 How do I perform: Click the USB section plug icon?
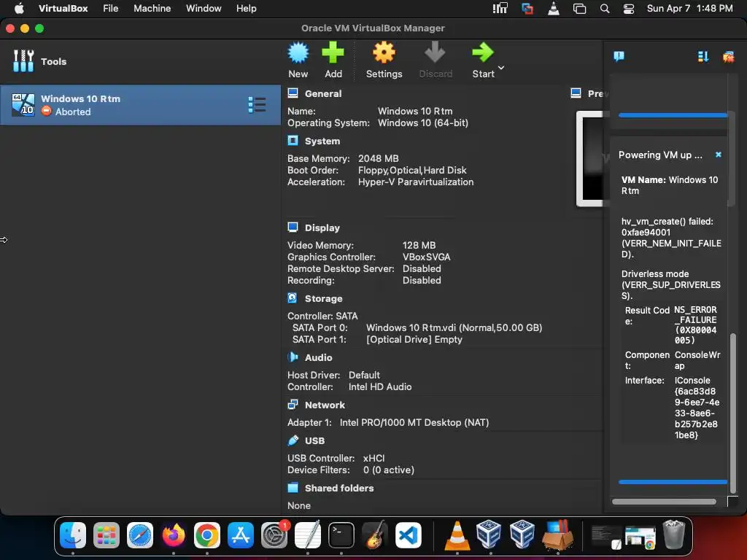click(293, 440)
